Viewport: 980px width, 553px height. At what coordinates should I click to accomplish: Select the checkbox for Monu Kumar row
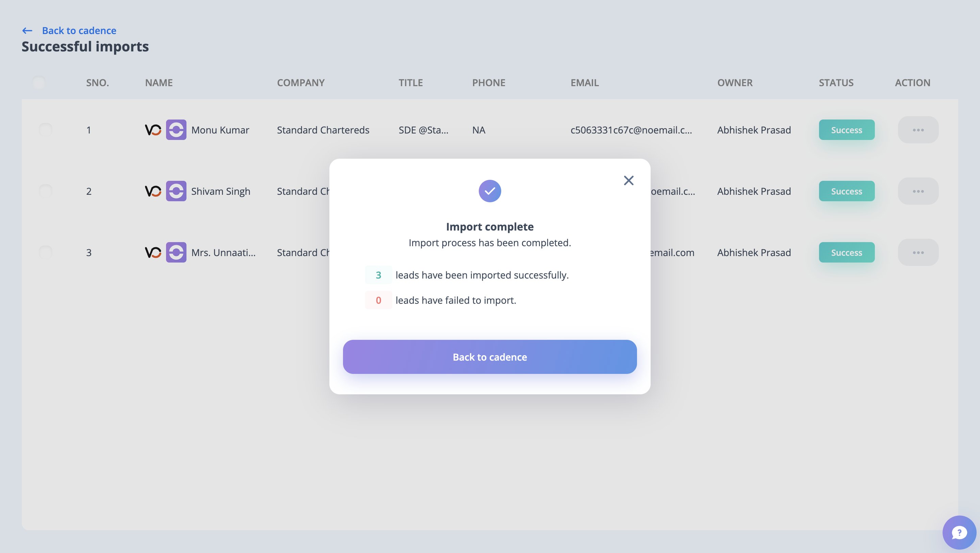(x=46, y=130)
